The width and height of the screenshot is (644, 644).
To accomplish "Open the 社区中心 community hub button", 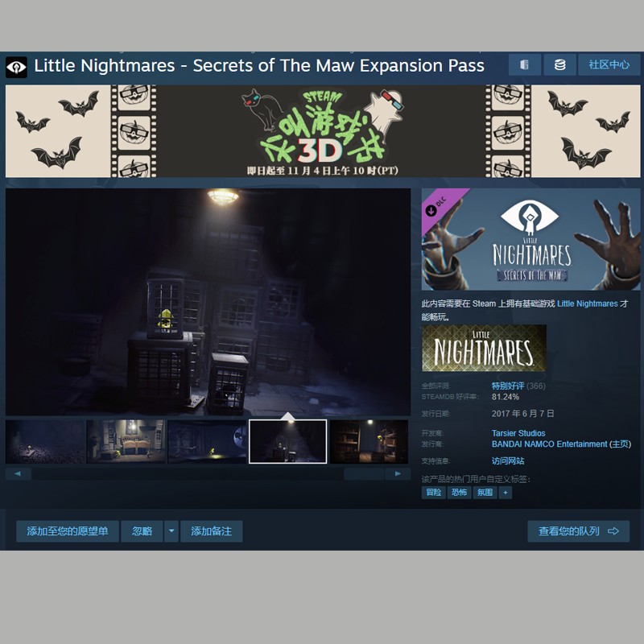I will (x=609, y=65).
